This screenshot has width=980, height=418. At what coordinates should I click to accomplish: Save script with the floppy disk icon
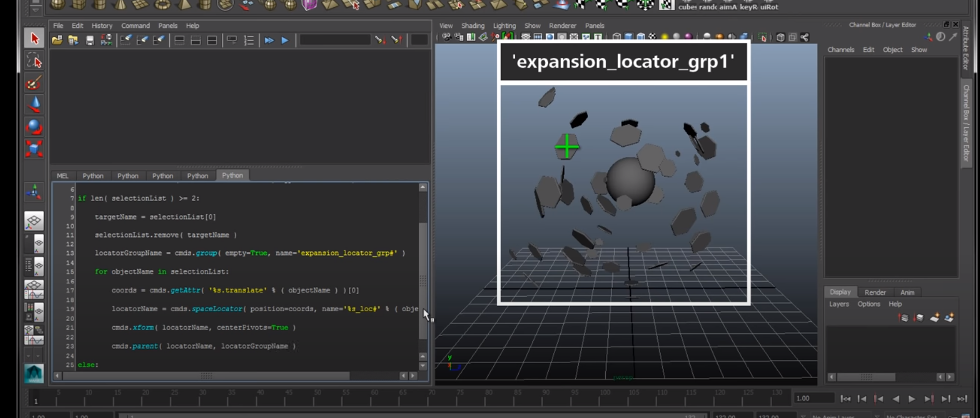pos(90,40)
